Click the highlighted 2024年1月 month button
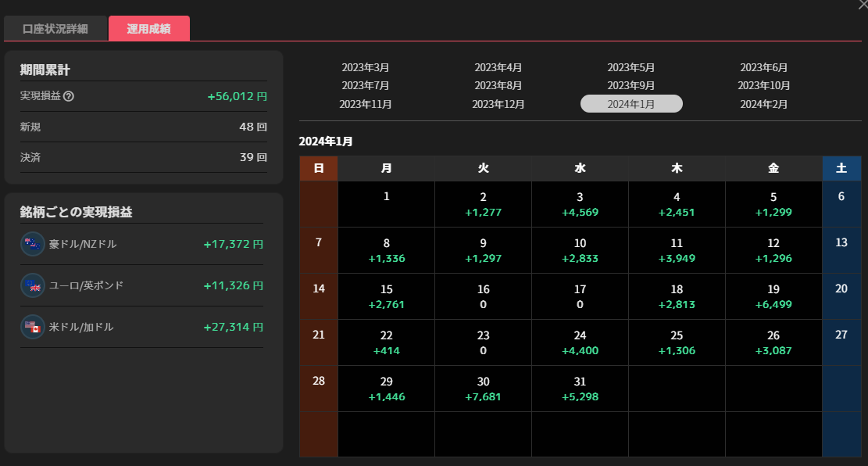The width and height of the screenshot is (868, 466). (631, 104)
